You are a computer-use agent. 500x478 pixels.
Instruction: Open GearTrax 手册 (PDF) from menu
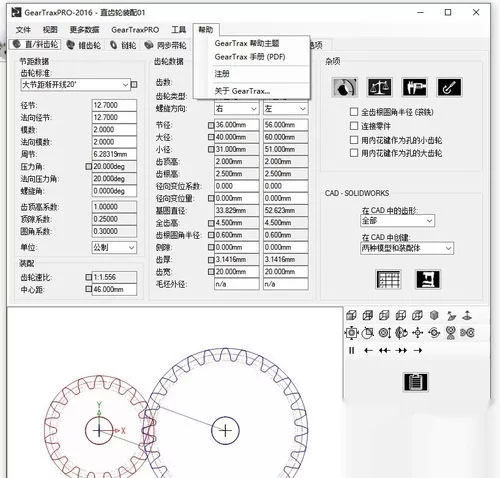point(250,57)
